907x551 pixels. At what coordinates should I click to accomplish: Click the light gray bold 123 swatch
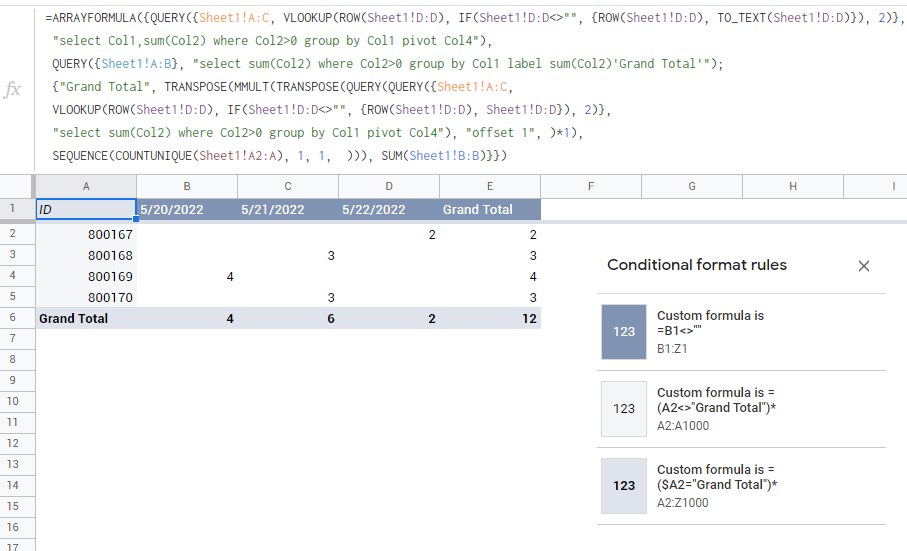(x=624, y=486)
